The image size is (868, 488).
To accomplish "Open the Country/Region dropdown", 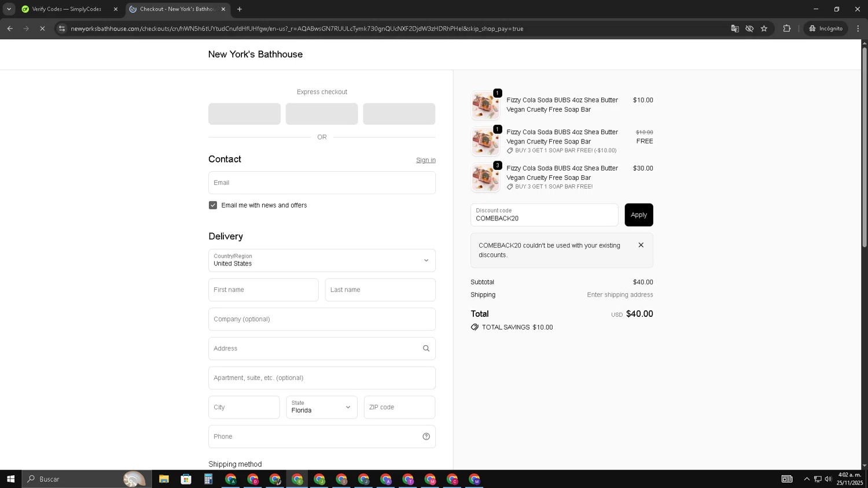I will (322, 260).
